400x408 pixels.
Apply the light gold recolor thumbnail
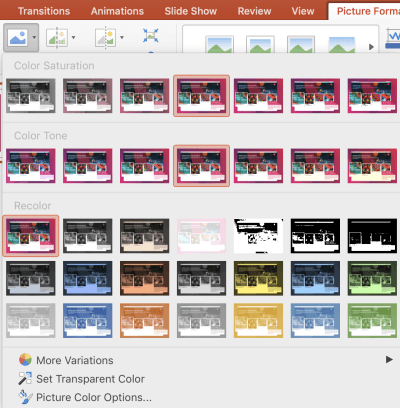click(x=258, y=320)
